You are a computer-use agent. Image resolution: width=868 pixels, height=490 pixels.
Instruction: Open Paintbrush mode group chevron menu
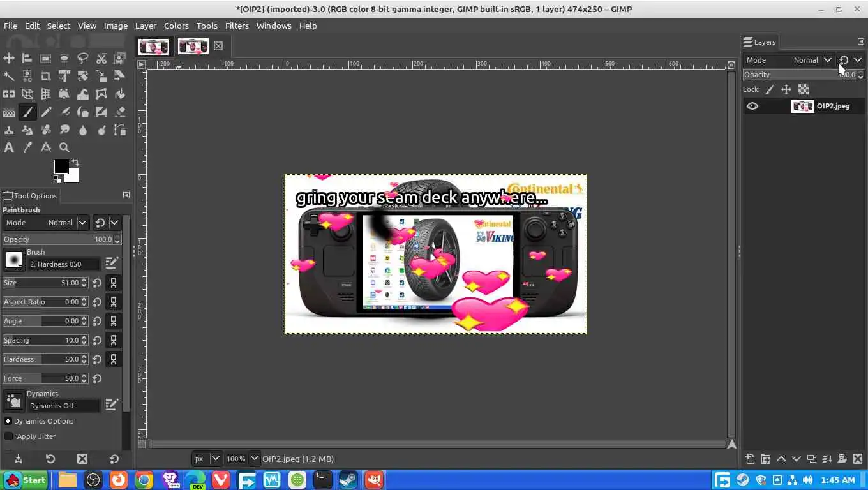[115, 223]
